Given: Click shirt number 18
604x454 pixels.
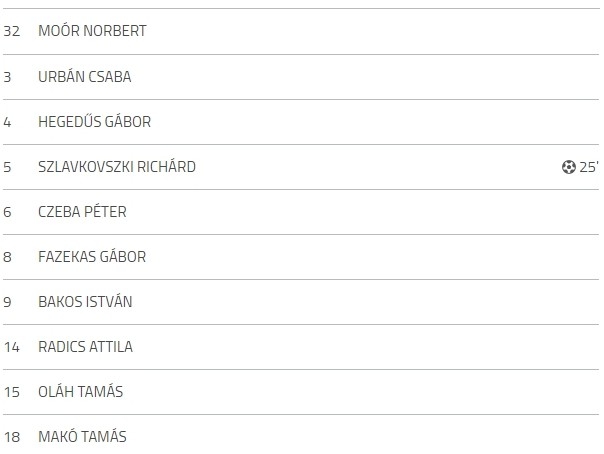Looking at the screenshot, I should tap(12, 437).
